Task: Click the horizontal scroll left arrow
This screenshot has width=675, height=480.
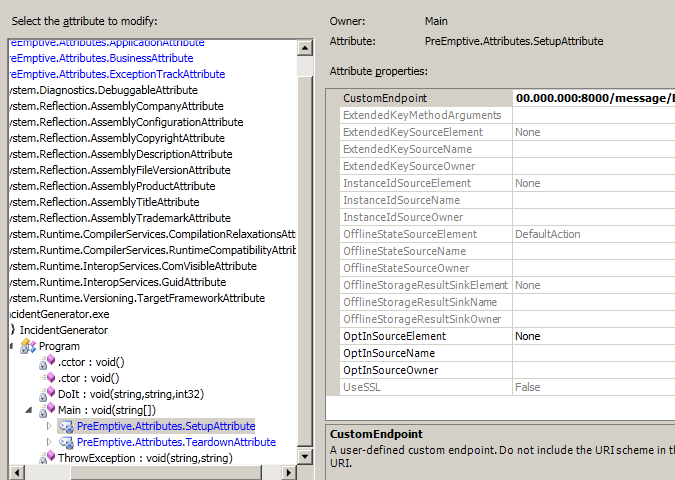Action: point(16,473)
